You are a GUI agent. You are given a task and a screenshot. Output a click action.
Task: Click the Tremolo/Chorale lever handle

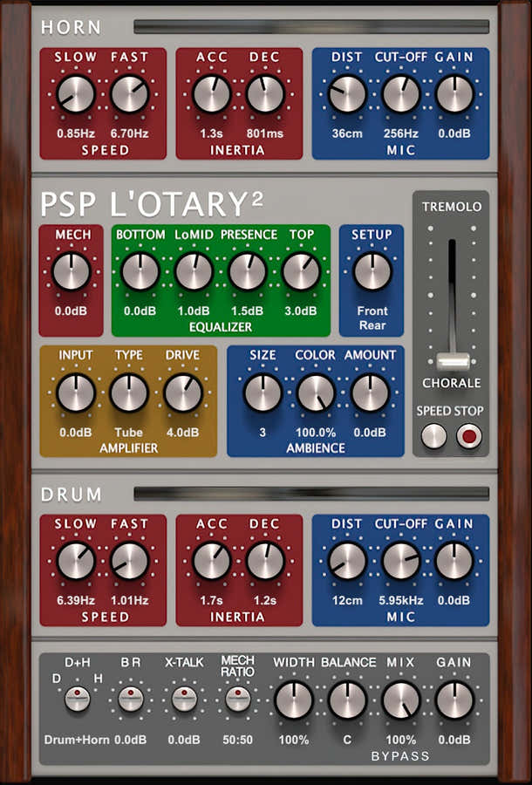453,361
